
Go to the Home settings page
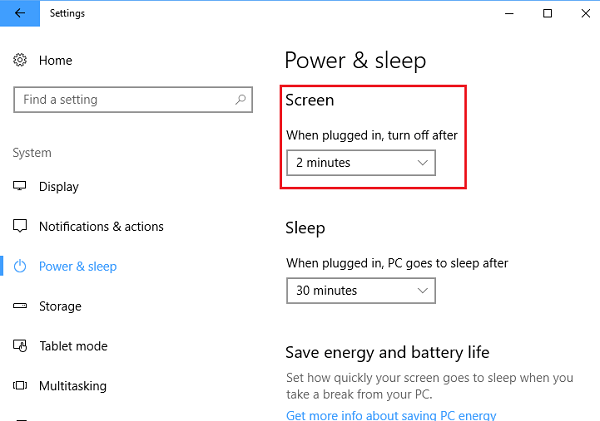pyautogui.click(x=56, y=61)
